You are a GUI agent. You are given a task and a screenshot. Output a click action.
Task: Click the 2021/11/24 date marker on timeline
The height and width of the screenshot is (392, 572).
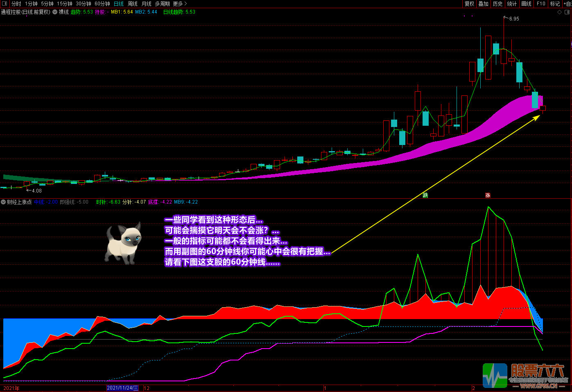click(122, 388)
